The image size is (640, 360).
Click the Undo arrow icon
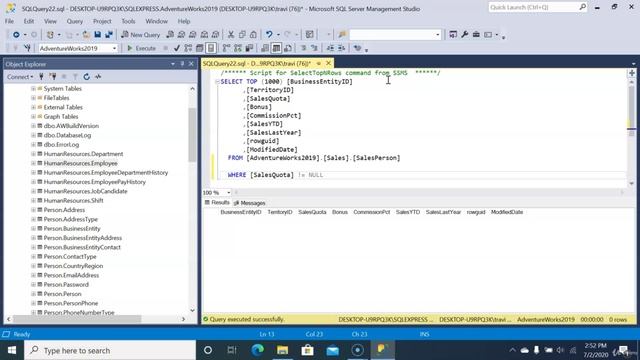pos(269,35)
